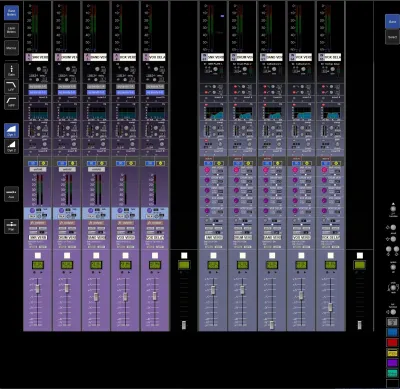This screenshot has height=389, width=400.
Task: Toggle white select square on purple SNR VERB strip
Action: [38, 256]
